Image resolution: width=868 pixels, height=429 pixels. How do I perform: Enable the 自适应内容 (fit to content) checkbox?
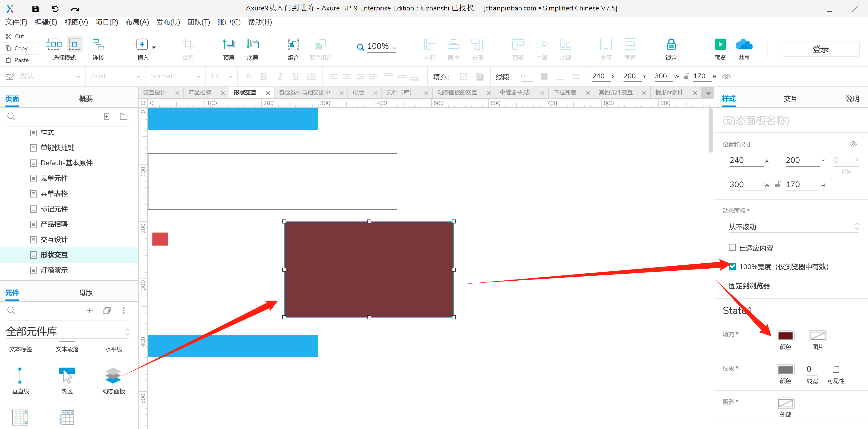732,247
